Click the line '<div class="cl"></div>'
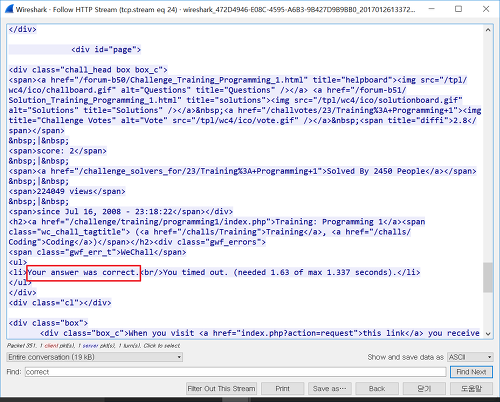Screen dimensions: 500x402 tap(60, 303)
